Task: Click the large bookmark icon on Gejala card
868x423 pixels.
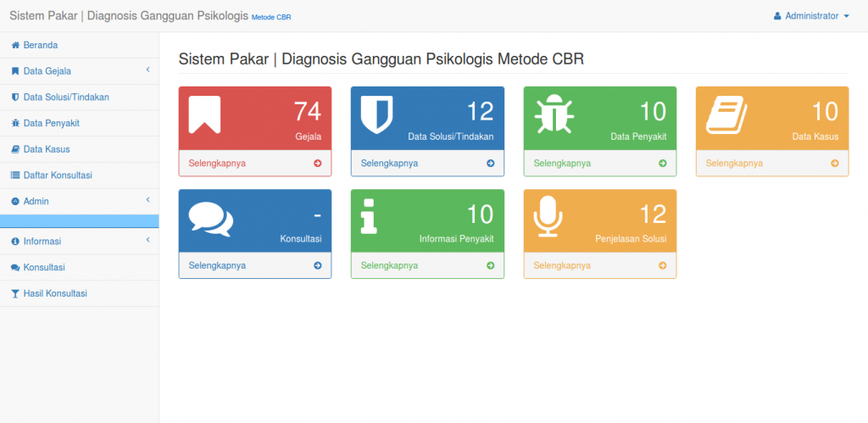Action: pos(204,114)
